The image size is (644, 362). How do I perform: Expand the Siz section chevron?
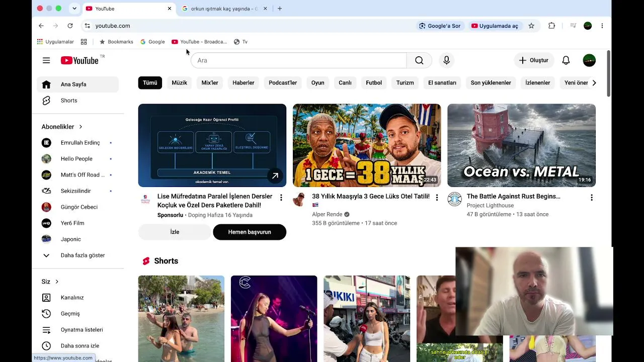pos(57,282)
